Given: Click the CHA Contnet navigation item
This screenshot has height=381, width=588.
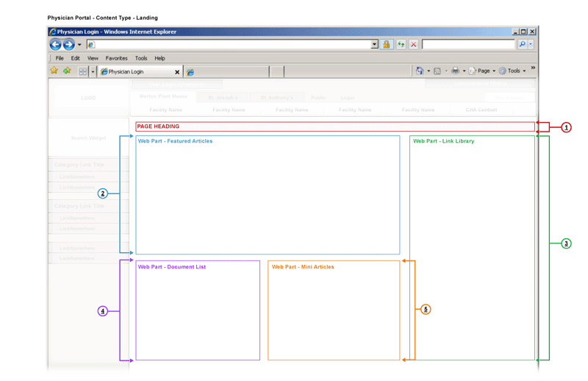Looking at the screenshot, I should (x=481, y=110).
